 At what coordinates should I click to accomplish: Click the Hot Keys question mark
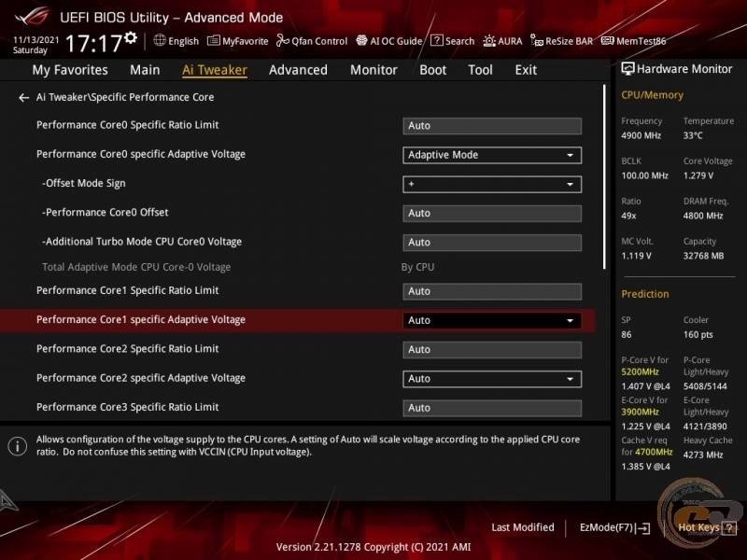coord(729,527)
